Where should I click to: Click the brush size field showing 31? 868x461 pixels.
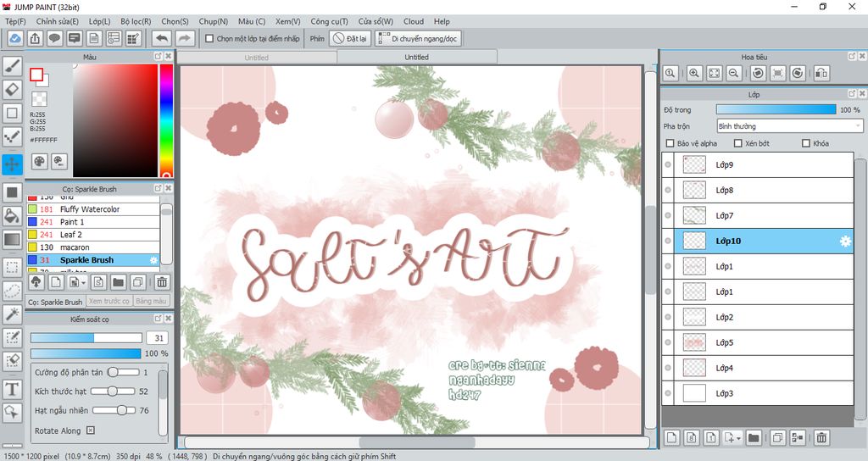coord(157,338)
